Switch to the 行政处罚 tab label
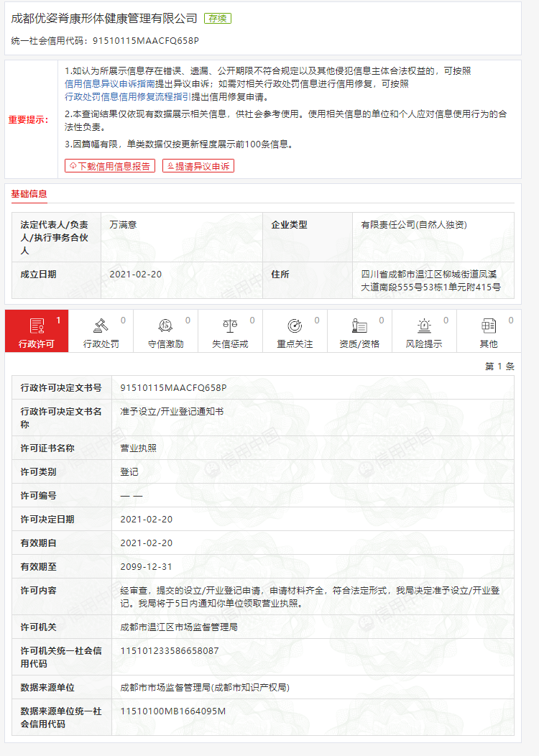The width and height of the screenshot is (539, 756). point(101,344)
